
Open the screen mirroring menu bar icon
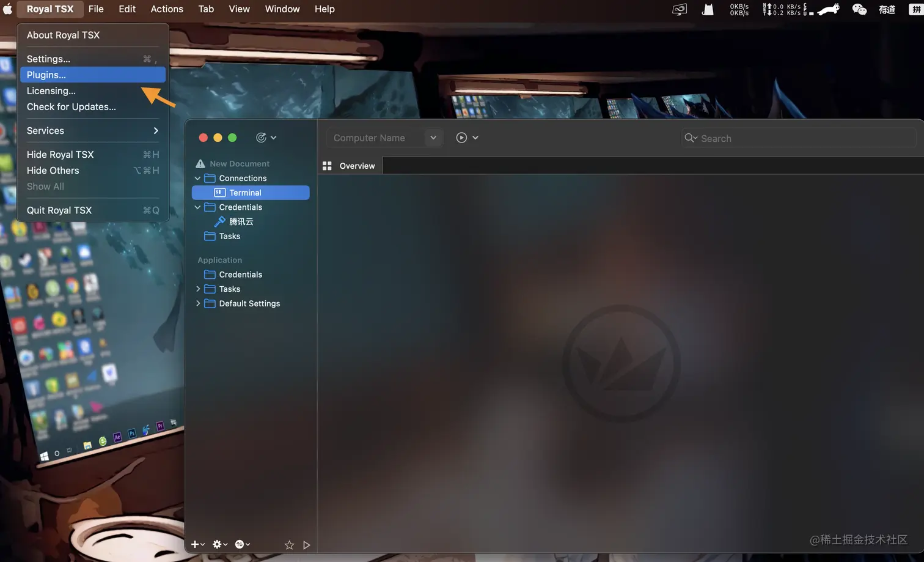(680, 9)
